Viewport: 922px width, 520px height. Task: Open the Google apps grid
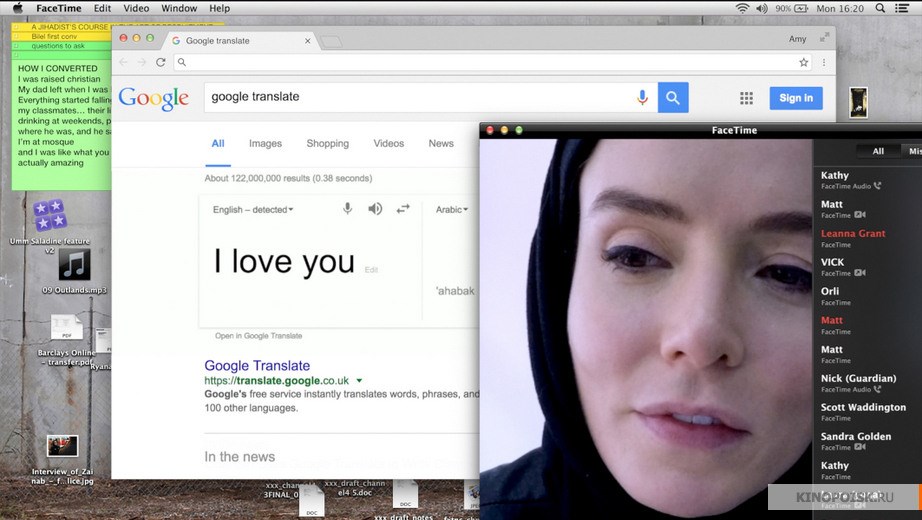[x=746, y=98]
